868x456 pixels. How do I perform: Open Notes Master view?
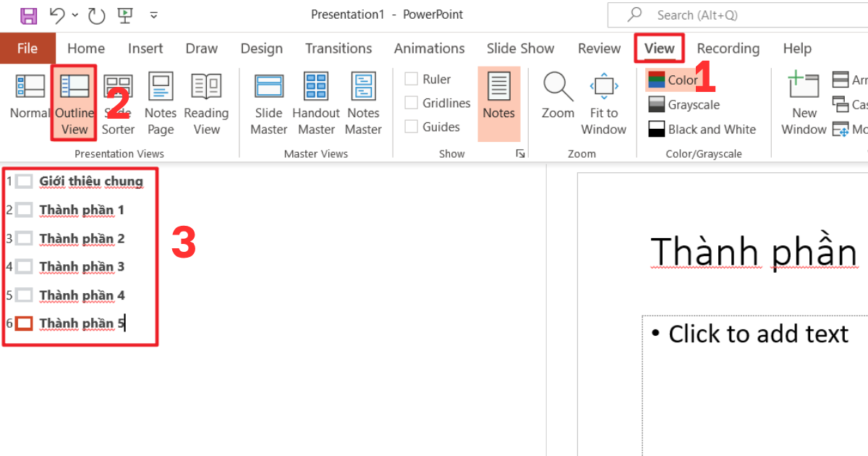pyautogui.click(x=363, y=104)
